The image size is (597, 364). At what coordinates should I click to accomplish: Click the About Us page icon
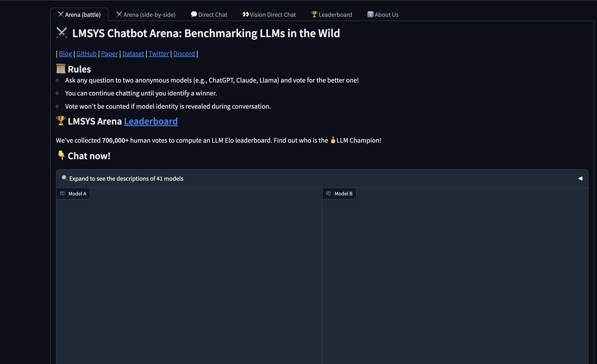[370, 14]
